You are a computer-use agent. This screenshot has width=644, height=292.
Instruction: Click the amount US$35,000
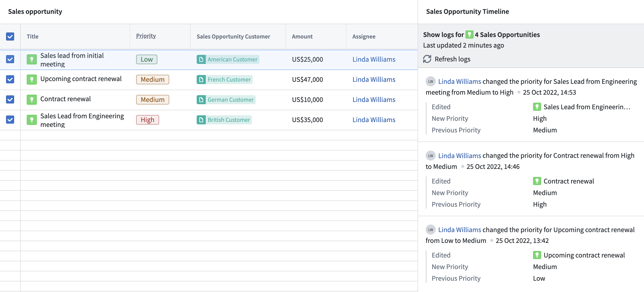point(307,120)
